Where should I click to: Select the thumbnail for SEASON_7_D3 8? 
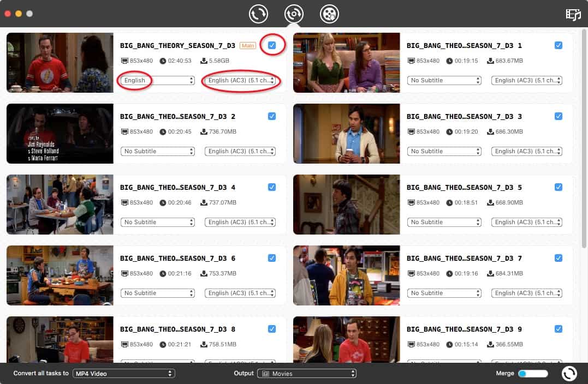(60, 339)
